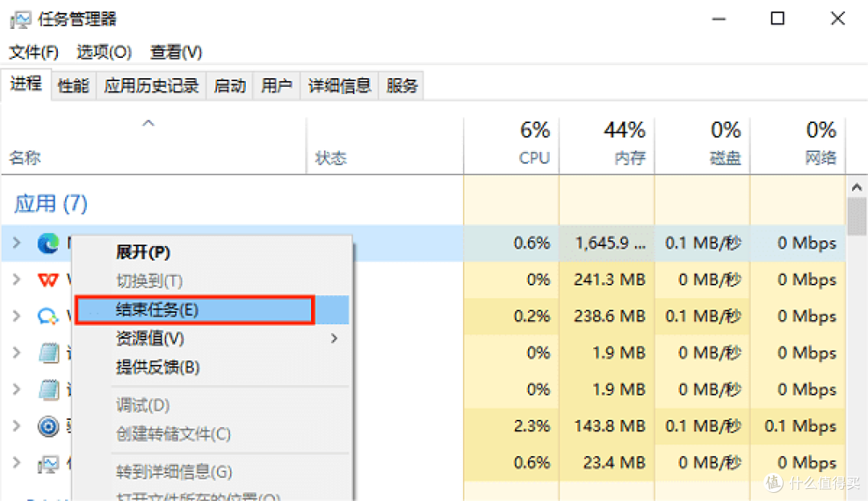868x501 pixels.
Task: Expand the round blue browser process row
Action: (17, 425)
